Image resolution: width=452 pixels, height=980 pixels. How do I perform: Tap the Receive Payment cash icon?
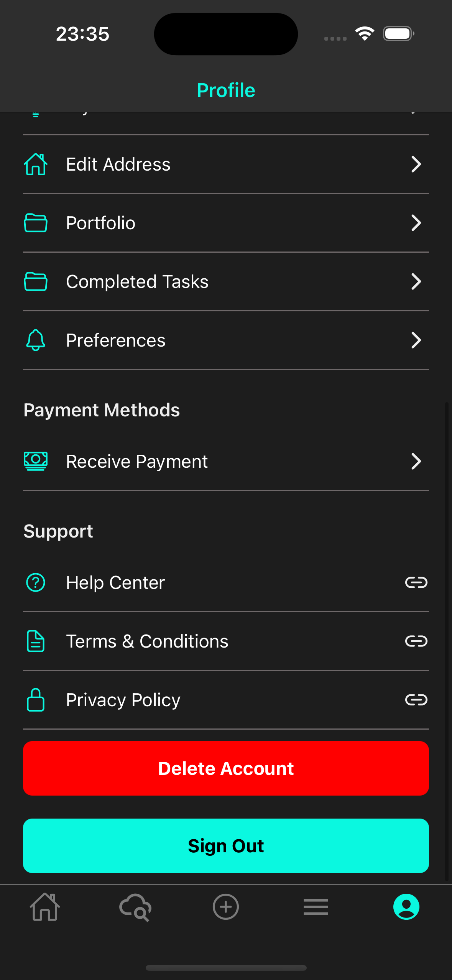coord(36,461)
